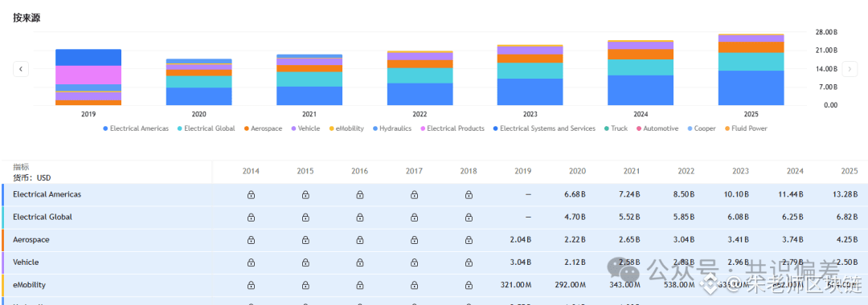Select the Electrical Americas row label

coord(47,194)
